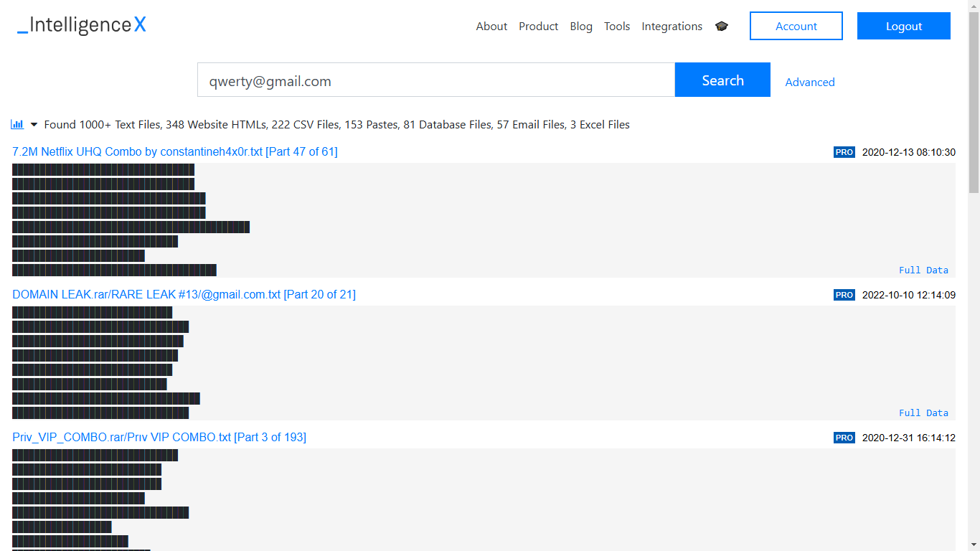Screen dimensions: 980x551
Task: Click the scrollbar down arrow
Action: pyautogui.click(x=974, y=545)
